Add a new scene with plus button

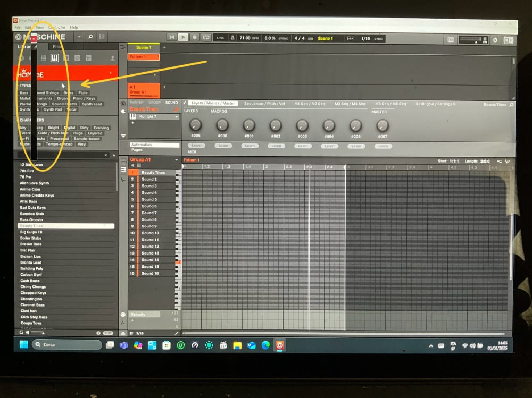[x=164, y=48]
